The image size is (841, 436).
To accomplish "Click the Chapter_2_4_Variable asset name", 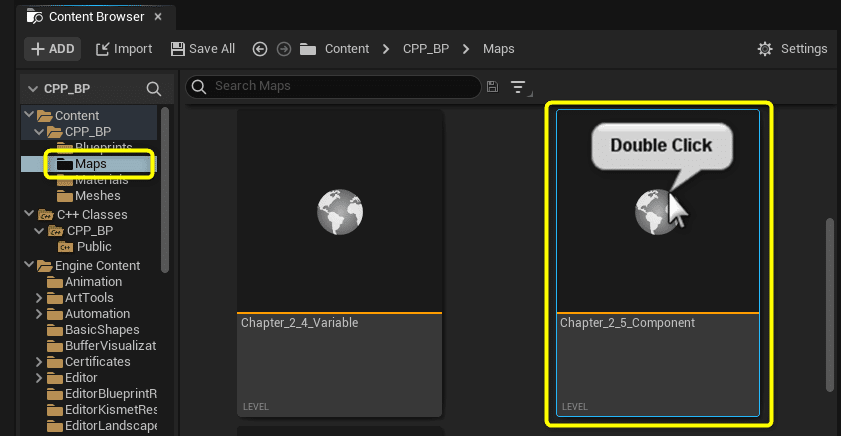I will [299, 323].
